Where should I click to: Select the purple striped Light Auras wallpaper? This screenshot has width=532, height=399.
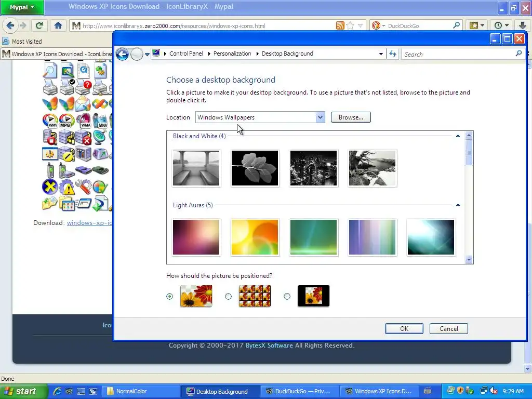click(x=372, y=237)
